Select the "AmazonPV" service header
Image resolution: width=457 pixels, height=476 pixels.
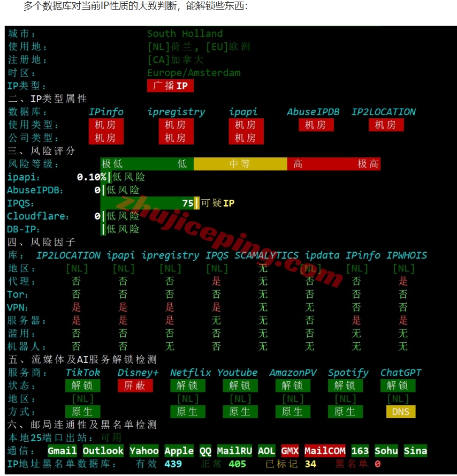[x=293, y=373]
